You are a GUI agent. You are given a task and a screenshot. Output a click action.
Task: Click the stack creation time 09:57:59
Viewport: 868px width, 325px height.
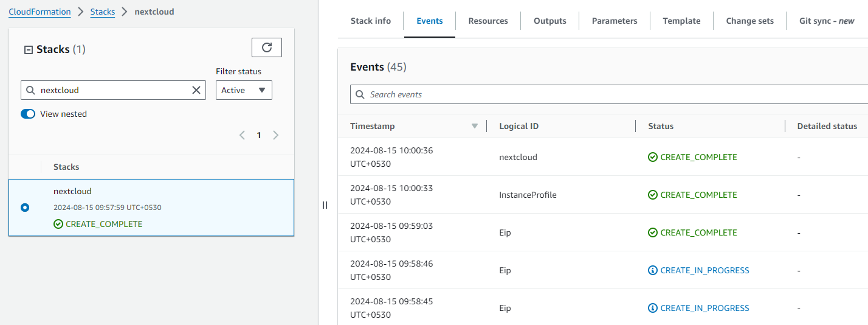tap(107, 208)
